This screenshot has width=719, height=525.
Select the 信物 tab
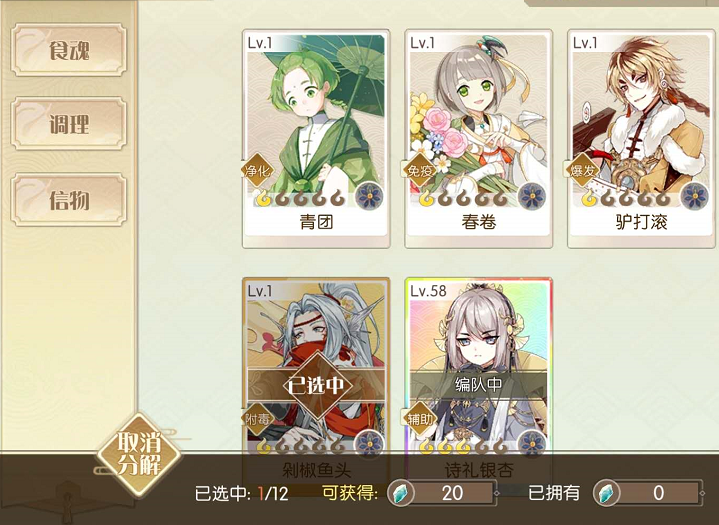(69, 200)
